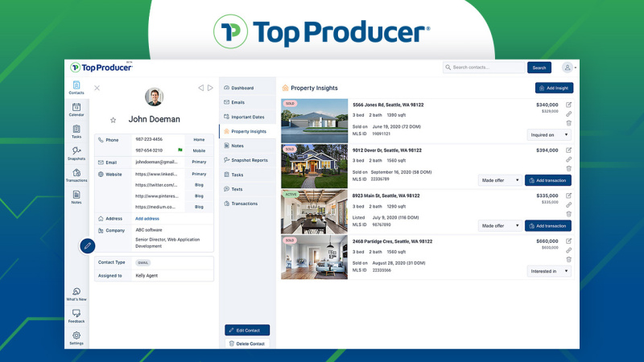This screenshot has width=644, height=362.
Task: Open the Emails tab
Action: click(247, 102)
